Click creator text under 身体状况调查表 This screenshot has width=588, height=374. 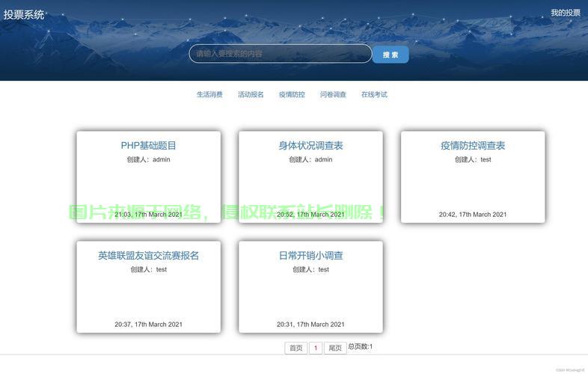(x=310, y=159)
